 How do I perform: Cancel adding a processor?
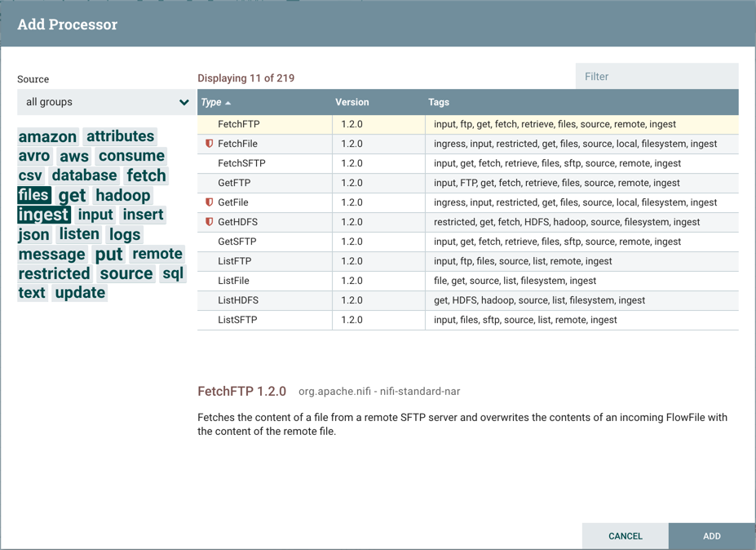(625, 536)
